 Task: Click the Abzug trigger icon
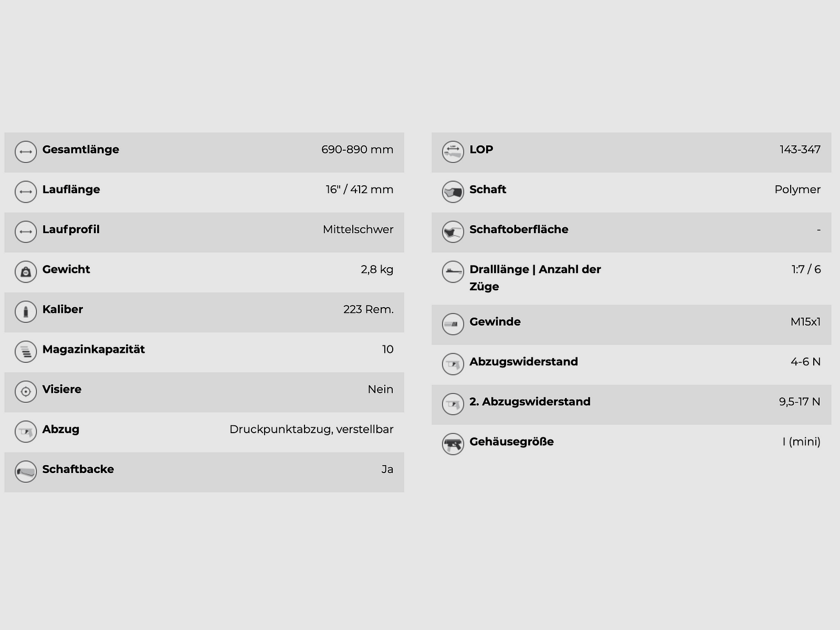click(26, 432)
